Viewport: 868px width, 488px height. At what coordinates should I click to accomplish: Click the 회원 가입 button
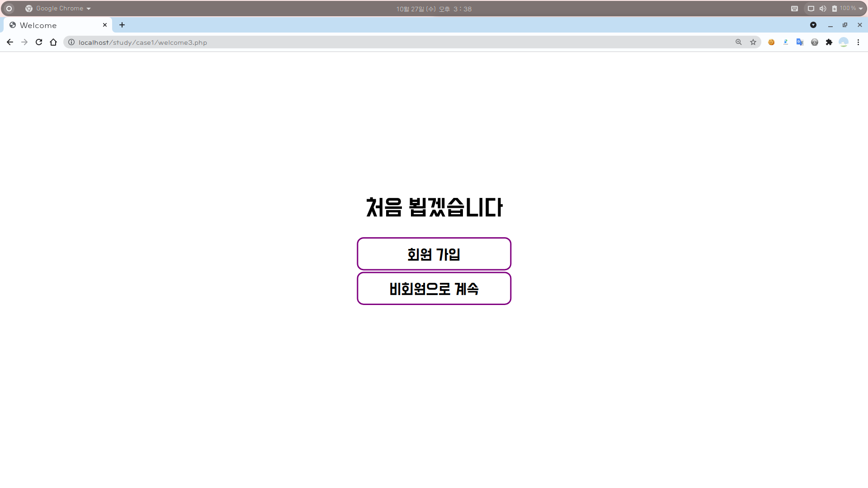tap(434, 254)
